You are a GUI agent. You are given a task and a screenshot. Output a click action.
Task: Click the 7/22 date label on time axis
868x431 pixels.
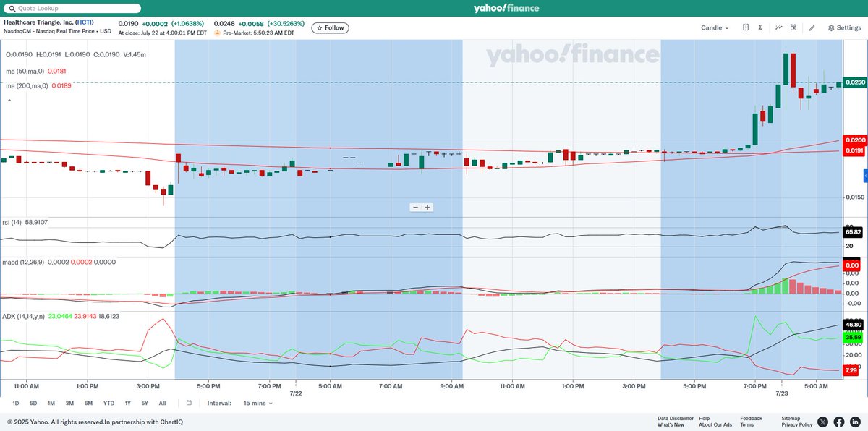(295, 393)
